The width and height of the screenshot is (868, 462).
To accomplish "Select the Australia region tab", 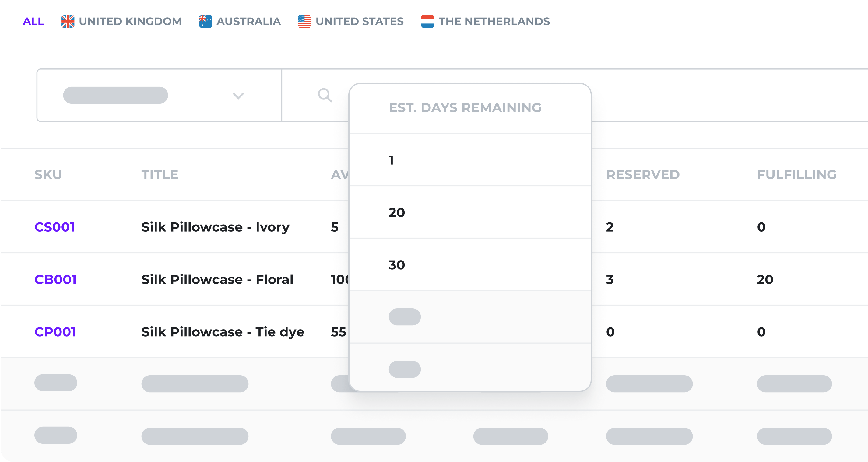I will click(248, 22).
